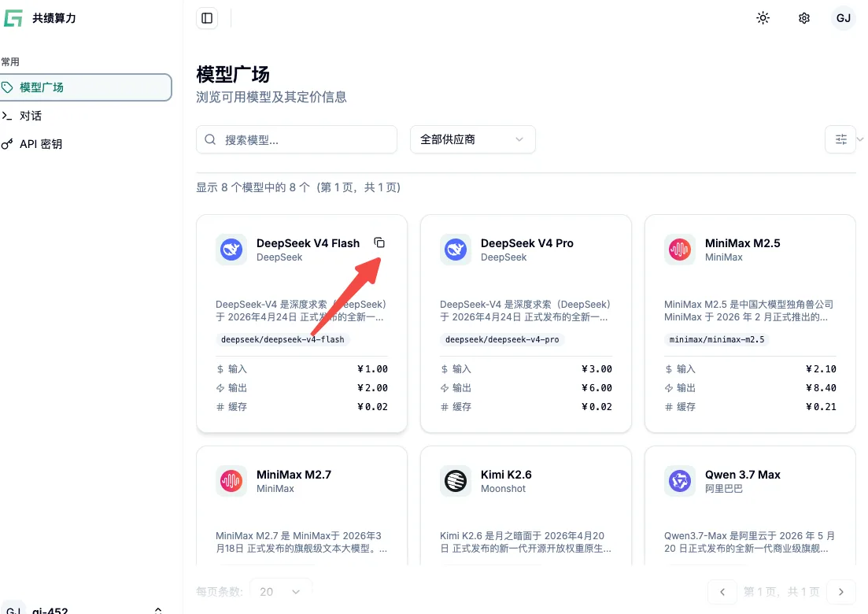Image resolution: width=868 pixels, height=614 pixels.
Task: Click the deepseek/deepseek-v4-pro ID tag
Action: click(502, 339)
